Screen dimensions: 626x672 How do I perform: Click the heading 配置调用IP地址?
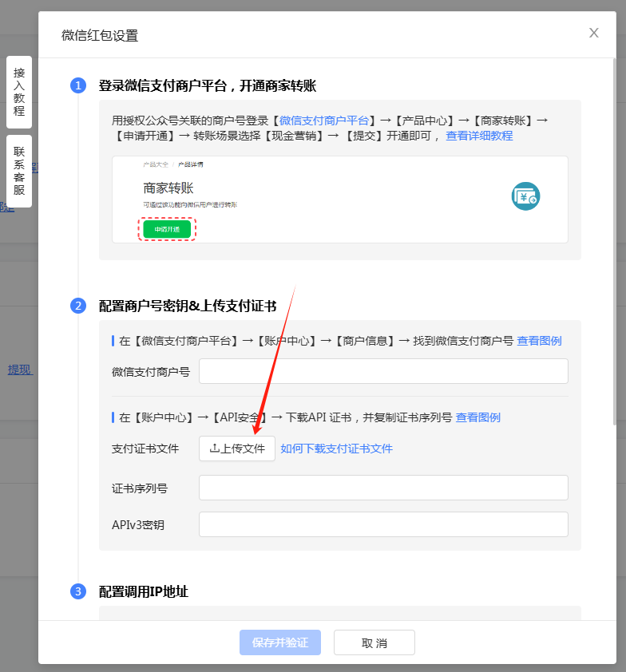pyautogui.click(x=144, y=592)
